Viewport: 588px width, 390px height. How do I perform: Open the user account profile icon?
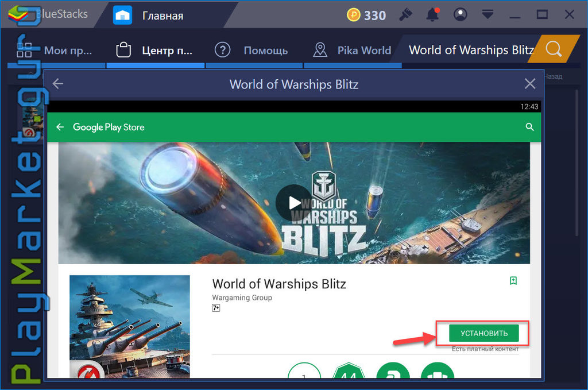(x=460, y=14)
